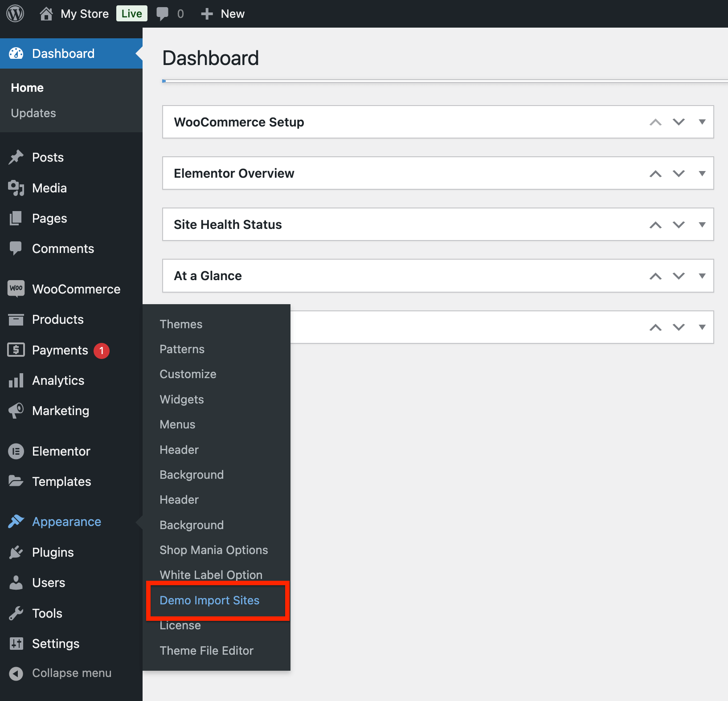Click the Tools wrench icon
The height and width of the screenshot is (701, 728).
coord(16,613)
